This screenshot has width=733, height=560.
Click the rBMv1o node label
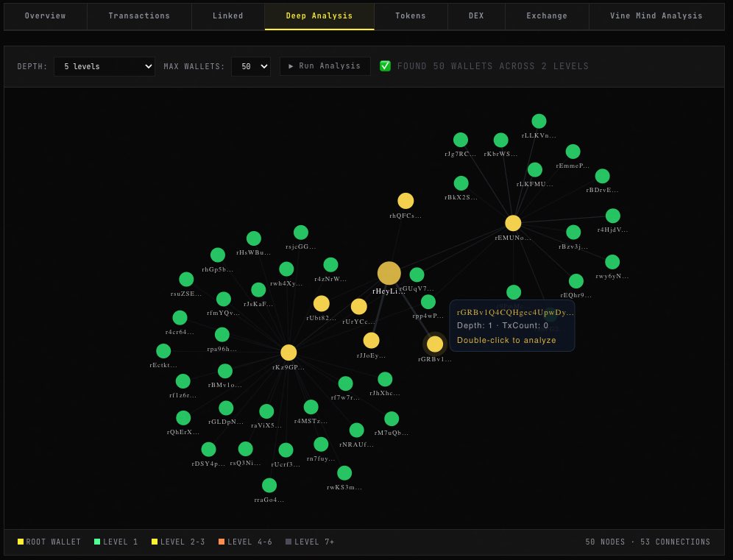coord(225,385)
